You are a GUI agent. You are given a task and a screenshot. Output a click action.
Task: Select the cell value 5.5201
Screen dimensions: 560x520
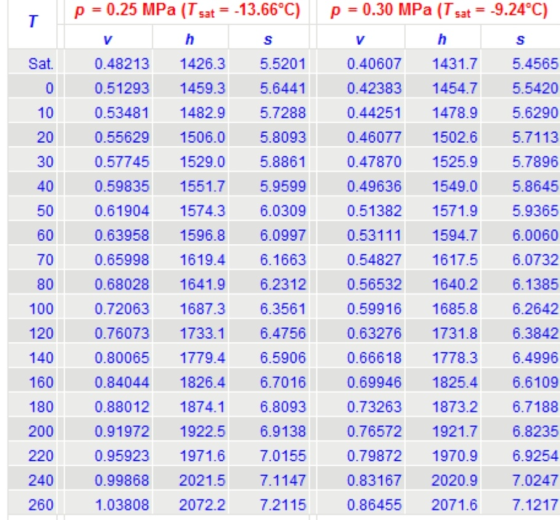tap(283, 64)
